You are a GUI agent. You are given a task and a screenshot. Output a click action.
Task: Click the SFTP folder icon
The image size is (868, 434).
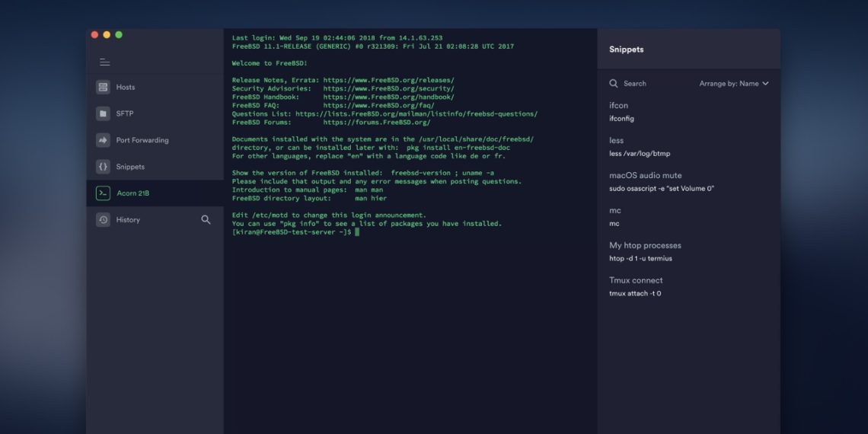pos(103,113)
